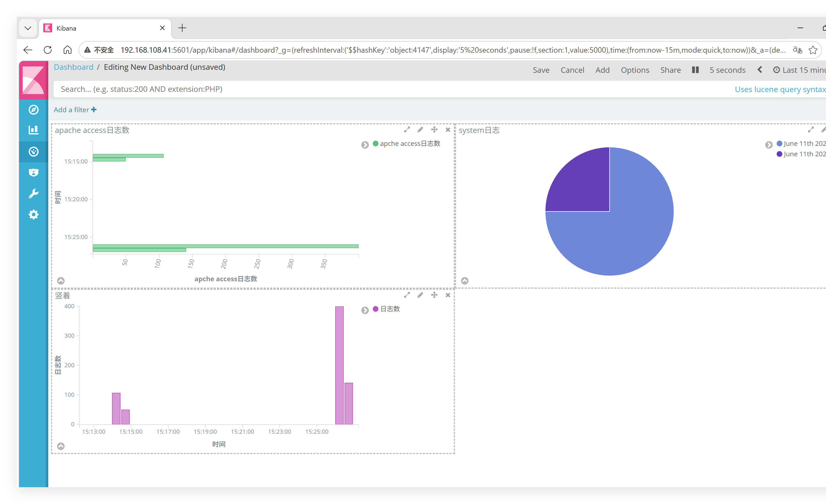Grab the move handle of apache access日志数 panel
The image size is (826, 504).
434,130
